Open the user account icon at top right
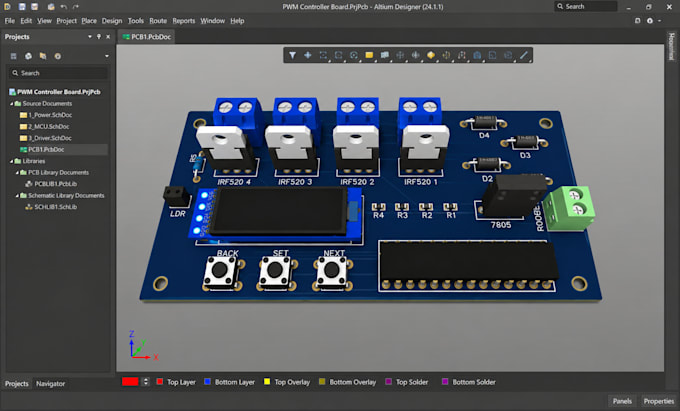 tap(650, 21)
